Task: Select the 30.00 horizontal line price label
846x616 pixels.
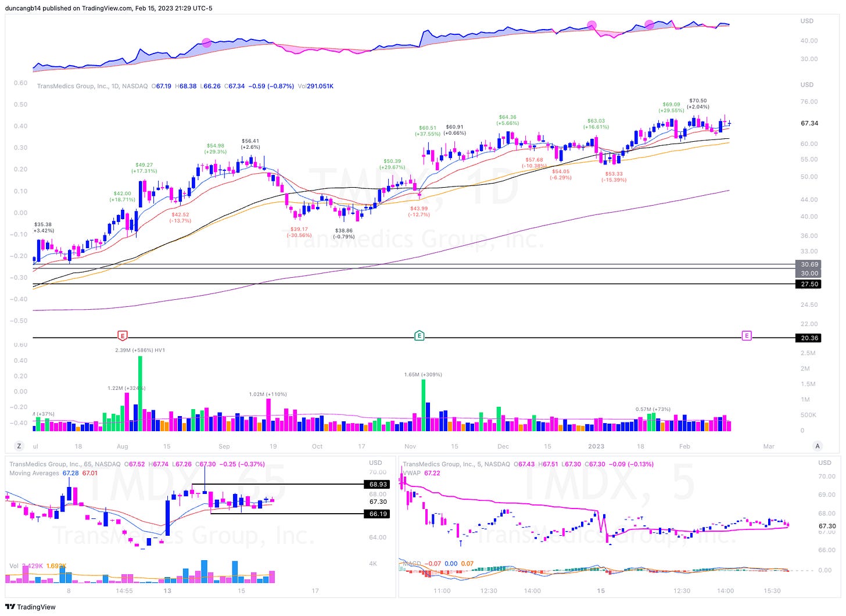Action: point(809,273)
